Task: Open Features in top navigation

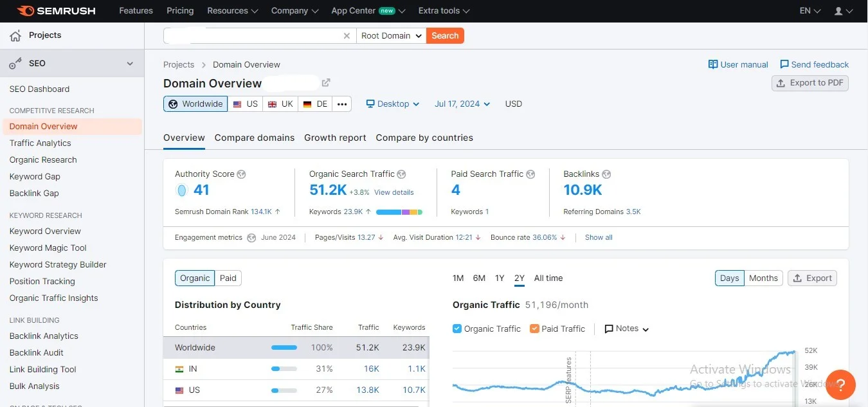Action: pyautogui.click(x=136, y=11)
